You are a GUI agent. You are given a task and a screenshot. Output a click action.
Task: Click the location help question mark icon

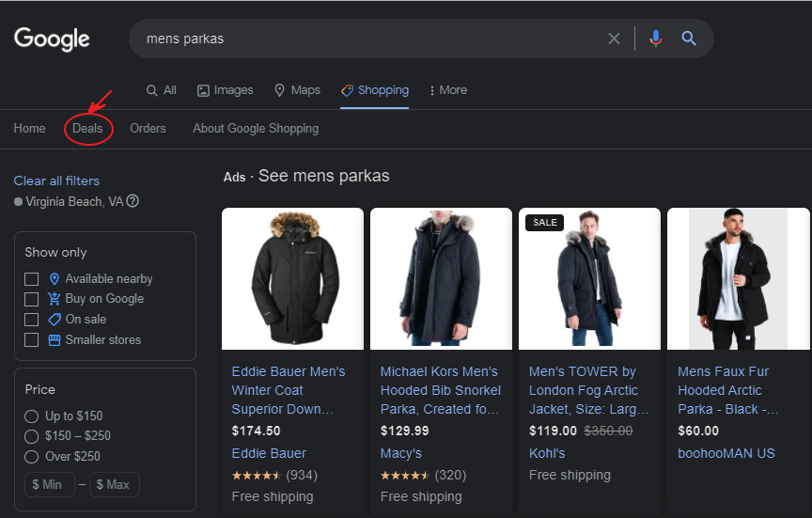click(133, 201)
